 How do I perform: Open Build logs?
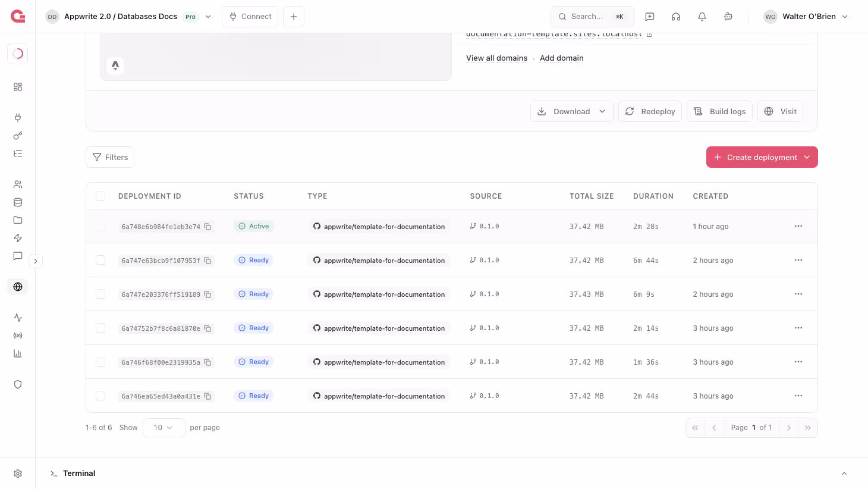[x=719, y=111]
